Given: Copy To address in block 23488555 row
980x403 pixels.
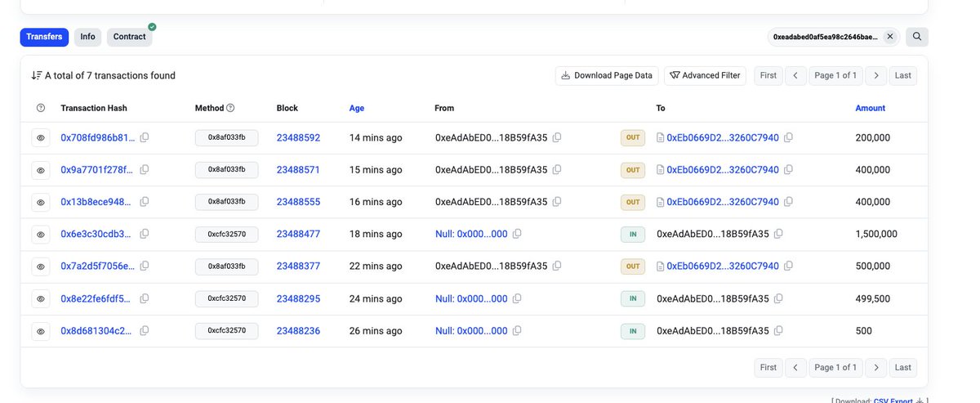Looking at the screenshot, I should [x=788, y=202].
